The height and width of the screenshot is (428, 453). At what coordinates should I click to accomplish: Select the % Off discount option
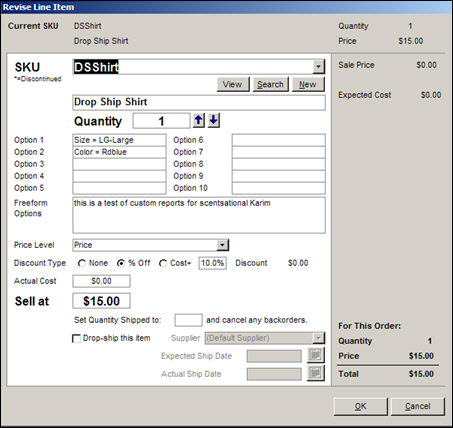click(121, 263)
